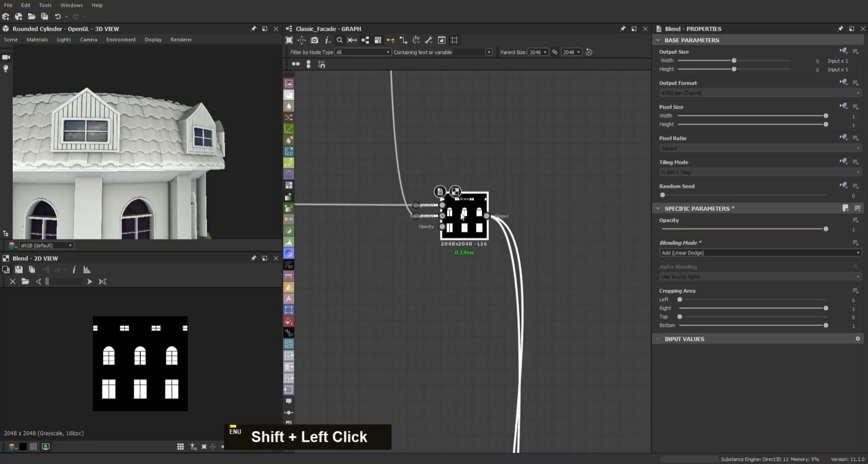Open the Tools menu
This screenshot has width=868, height=464.
[45, 5]
